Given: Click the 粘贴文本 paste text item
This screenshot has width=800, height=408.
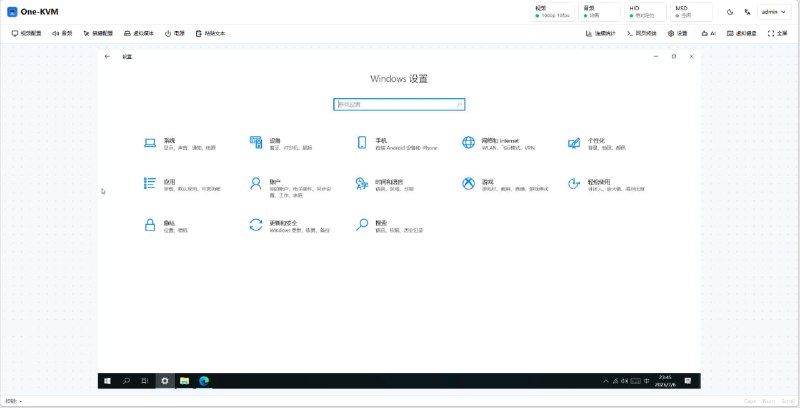Looking at the screenshot, I should click(x=210, y=33).
